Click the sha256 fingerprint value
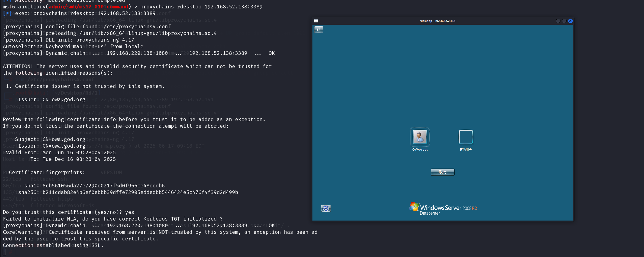The height and width of the screenshot is (257, 644). pyautogui.click(x=140, y=192)
